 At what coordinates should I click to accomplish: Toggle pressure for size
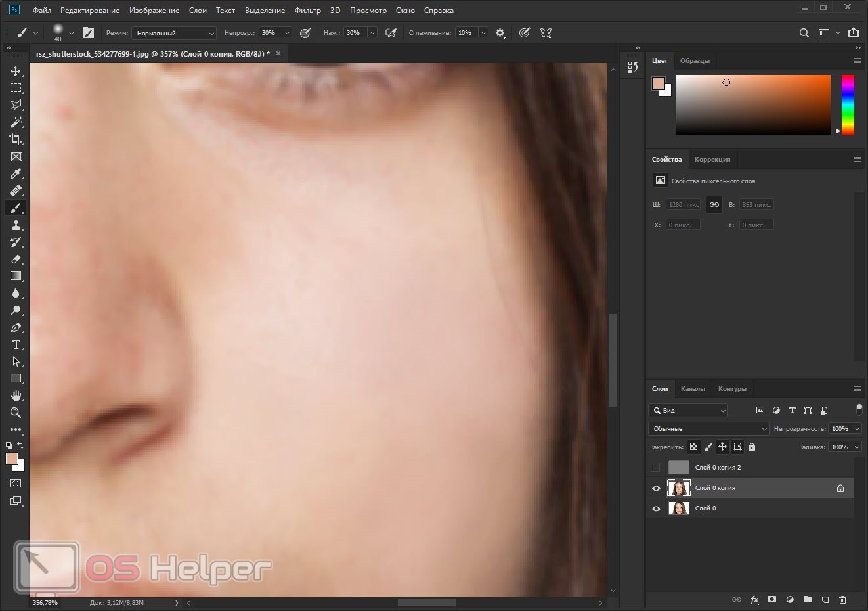pos(524,33)
